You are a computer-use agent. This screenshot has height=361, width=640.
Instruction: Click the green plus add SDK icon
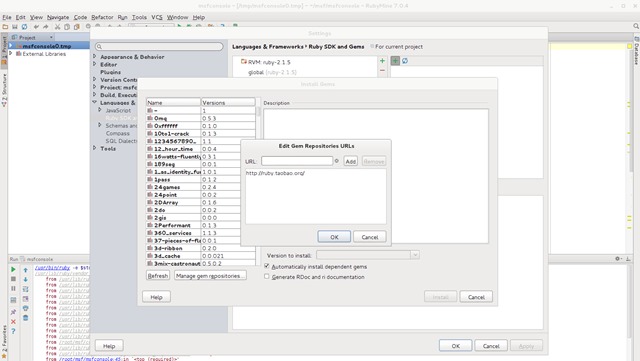coord(382,61)
